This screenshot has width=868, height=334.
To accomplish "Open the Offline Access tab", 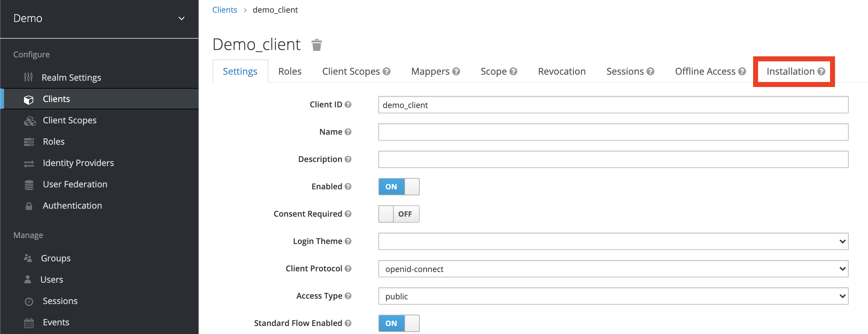I will 705,72.
